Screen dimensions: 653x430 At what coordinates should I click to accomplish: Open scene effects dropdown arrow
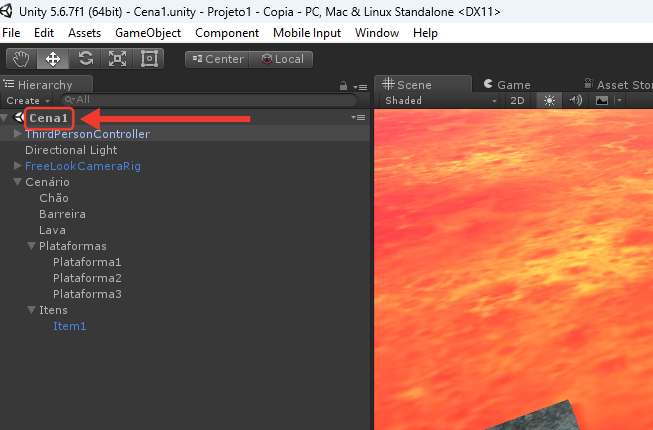point(619,100)
